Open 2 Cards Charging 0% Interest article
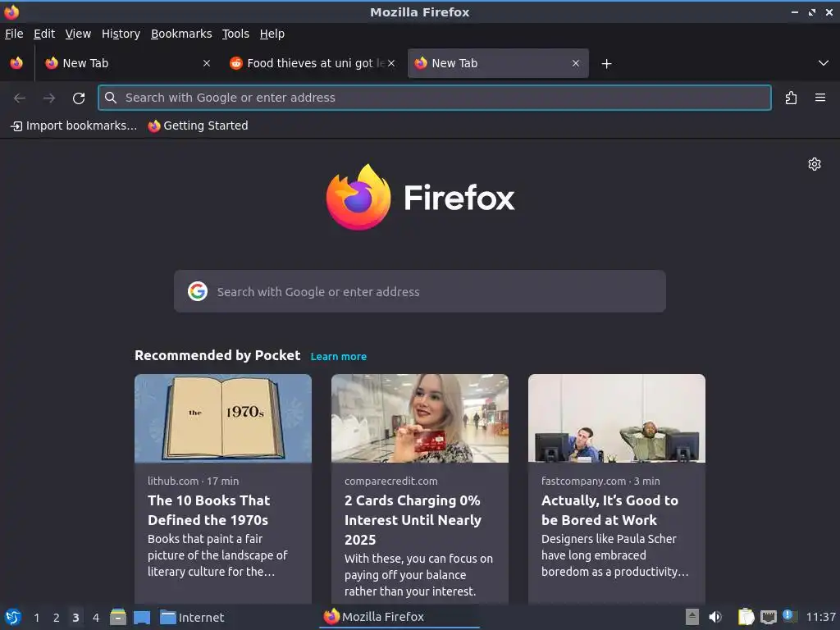The width and height of the screenshot is (840, 630). [413, 520]
